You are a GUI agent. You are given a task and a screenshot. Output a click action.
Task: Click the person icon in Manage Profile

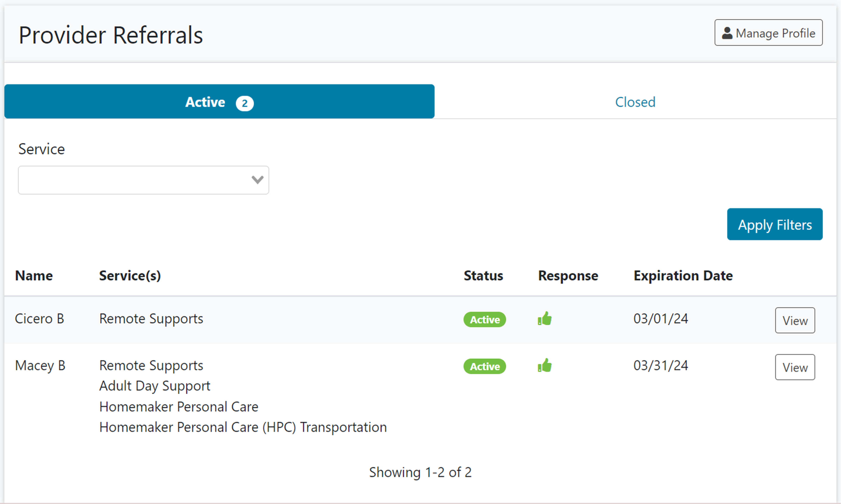click(727, 33)
